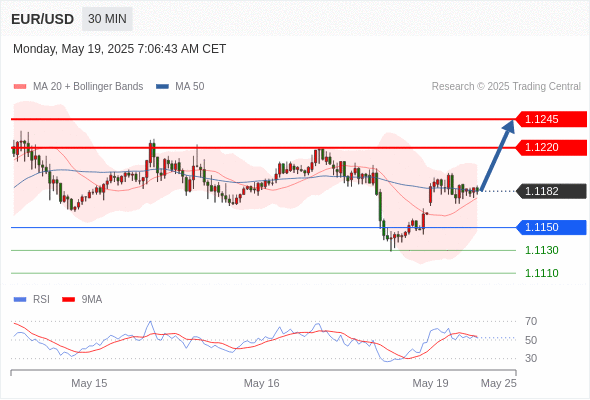This screenshot has height=400, width=590.
Task: Click the RSI legend swatch
Action: [20, 300]
